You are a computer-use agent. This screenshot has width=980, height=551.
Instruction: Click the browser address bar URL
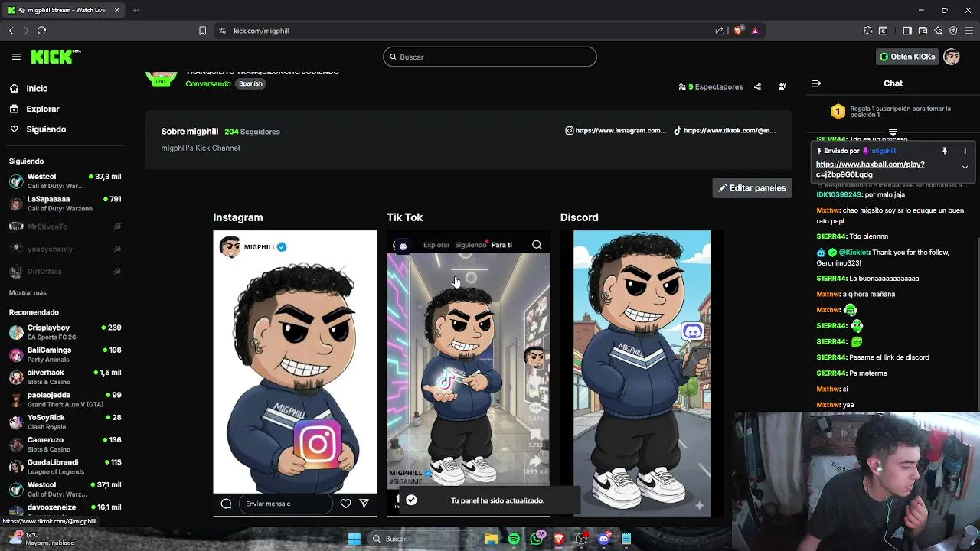(x=261, y=31)
